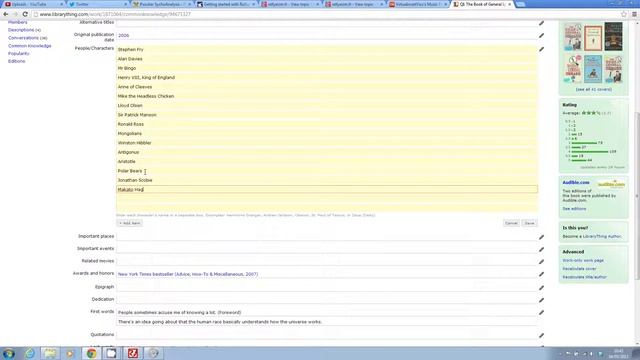Edit Alternative titles via its pencil icon
The height and width of the screenshot is (360, 640).
[x=541, y=23]
